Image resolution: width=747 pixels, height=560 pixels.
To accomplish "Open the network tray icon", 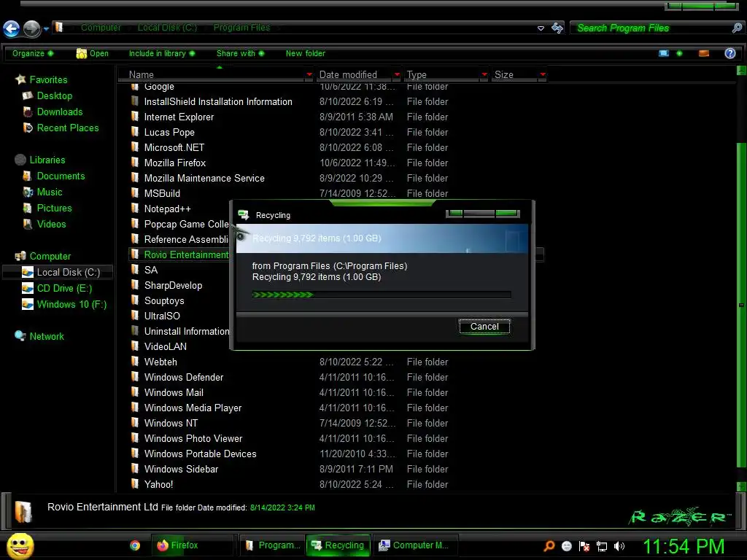I will pyautogui.click(x=602, y=546).
